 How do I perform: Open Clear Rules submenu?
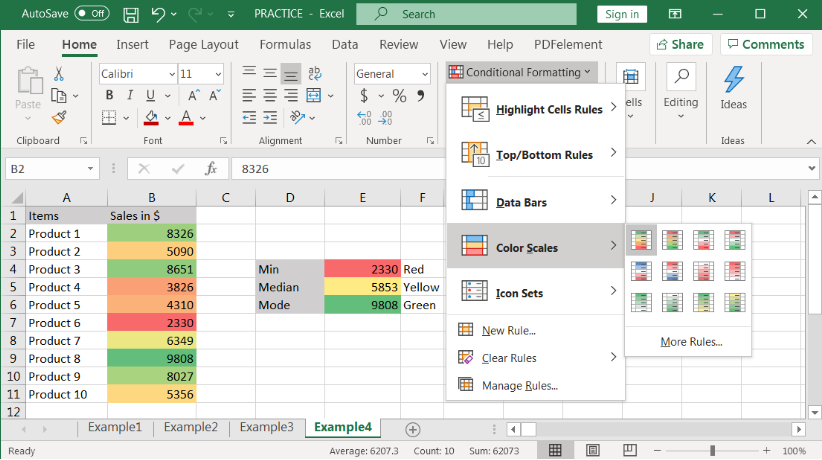coord(535,358)
